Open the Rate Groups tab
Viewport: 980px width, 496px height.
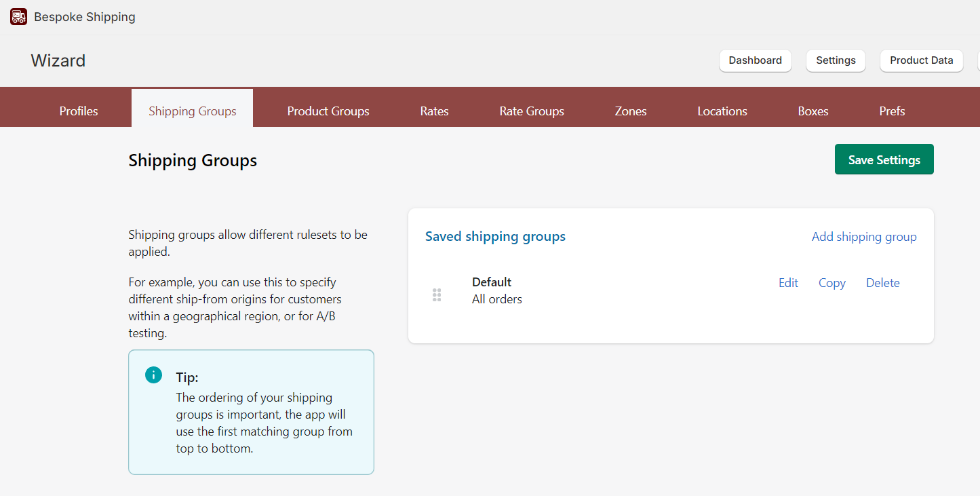click(x=532, y=111)
